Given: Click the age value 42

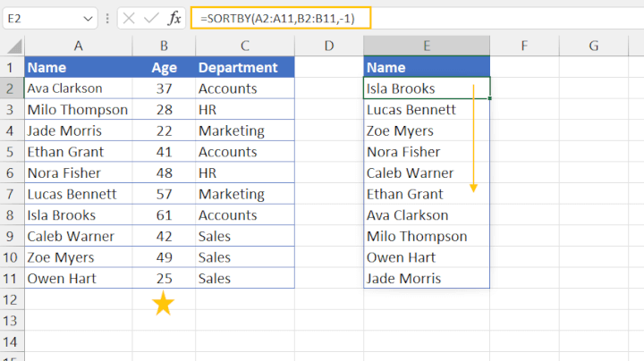Looking at the screenshot, I should point(164,236).
